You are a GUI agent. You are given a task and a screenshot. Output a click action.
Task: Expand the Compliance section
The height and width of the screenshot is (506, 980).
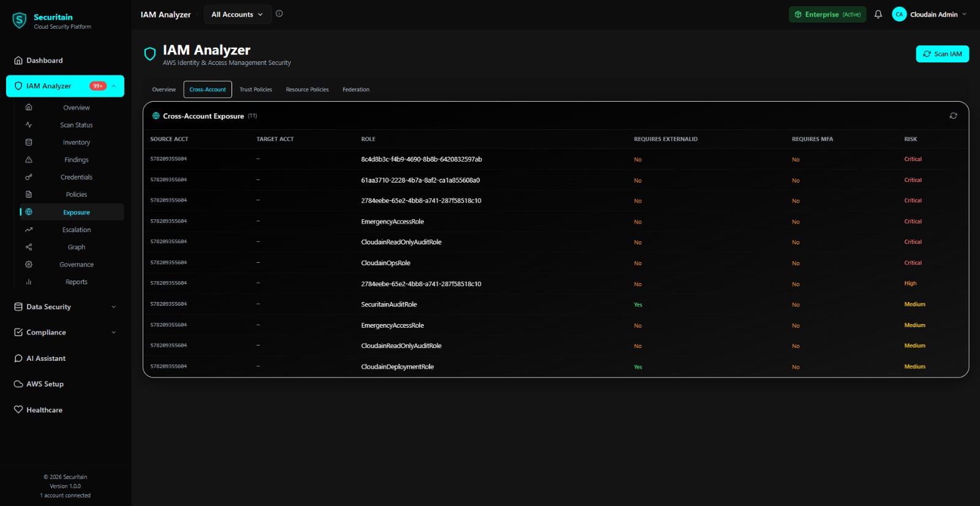click(x=113, y=333)
